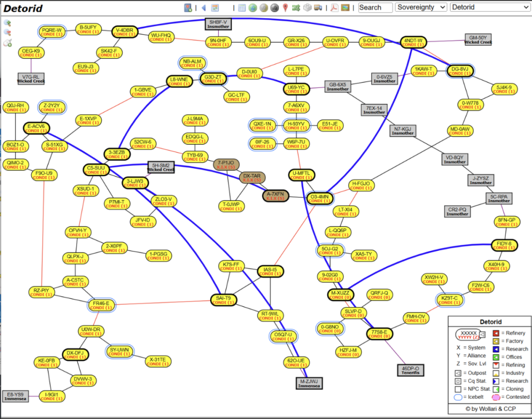Toggle the mouse wheel zoom icon

coord(7,43)
